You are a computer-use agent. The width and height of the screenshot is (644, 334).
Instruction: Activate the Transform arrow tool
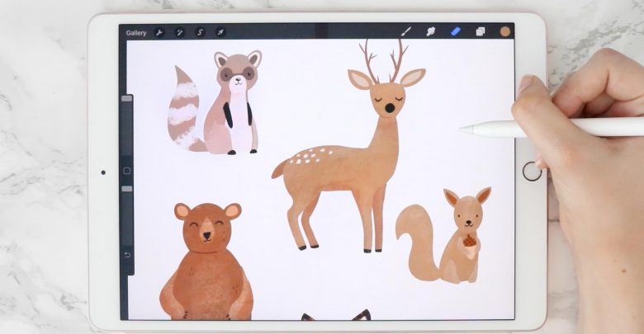pos(220,32)
